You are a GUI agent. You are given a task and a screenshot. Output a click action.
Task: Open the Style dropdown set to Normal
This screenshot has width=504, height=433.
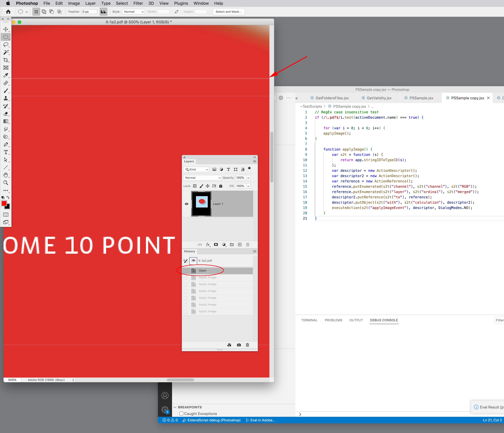point(133,12)
